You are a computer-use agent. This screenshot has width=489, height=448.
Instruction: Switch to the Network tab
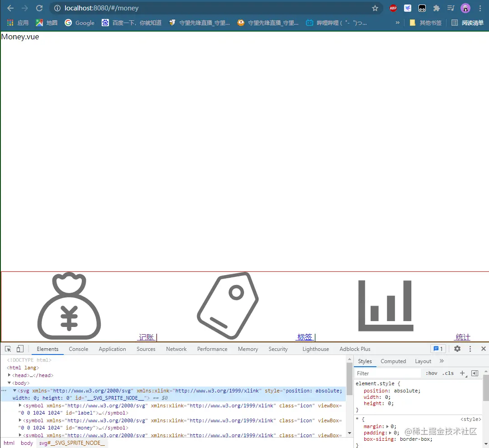176,349
